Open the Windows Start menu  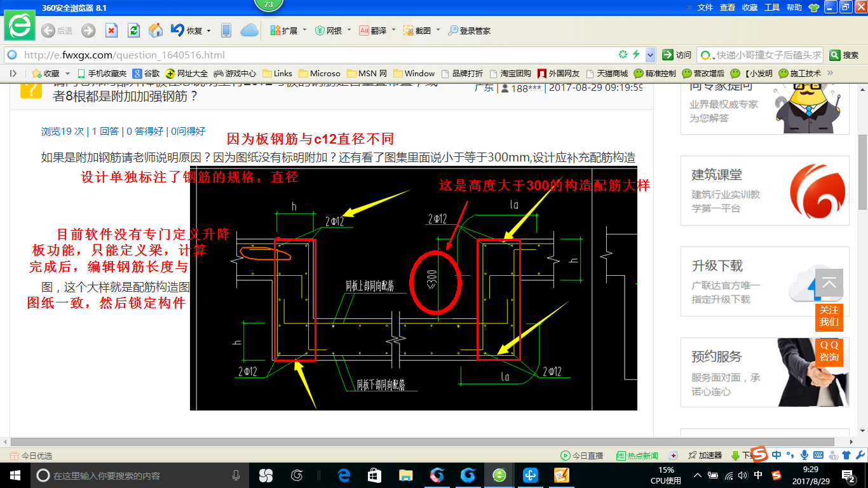coord(14,475)
